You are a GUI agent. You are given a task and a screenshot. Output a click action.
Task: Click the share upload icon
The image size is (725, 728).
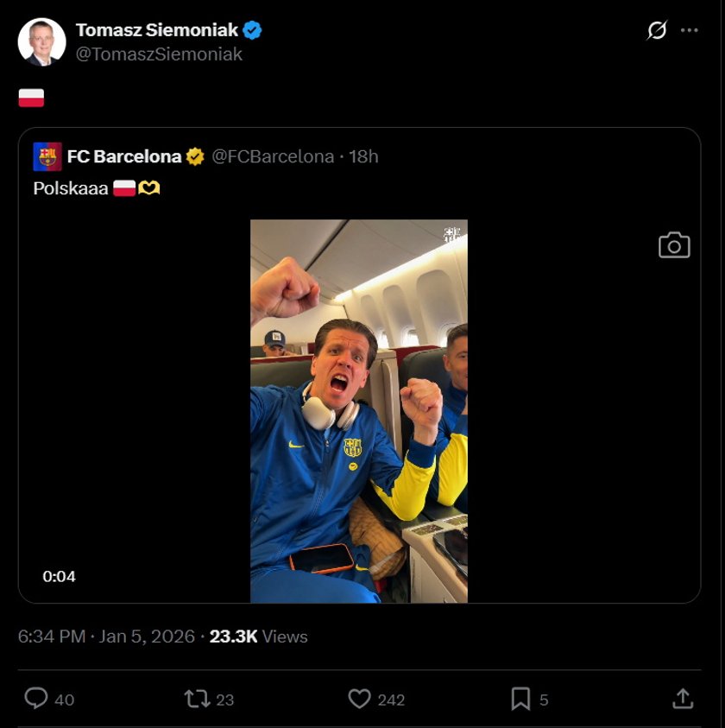pyautogui.click(x=682, y=699)
